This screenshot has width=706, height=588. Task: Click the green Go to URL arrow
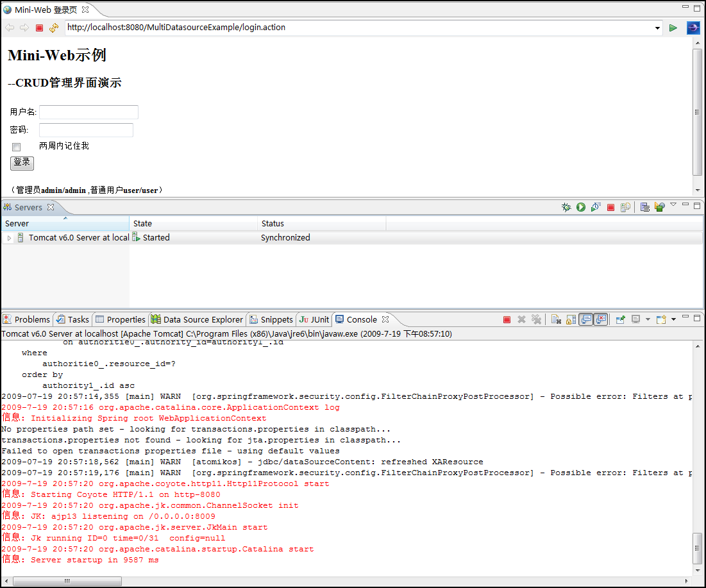pos(673,28)
